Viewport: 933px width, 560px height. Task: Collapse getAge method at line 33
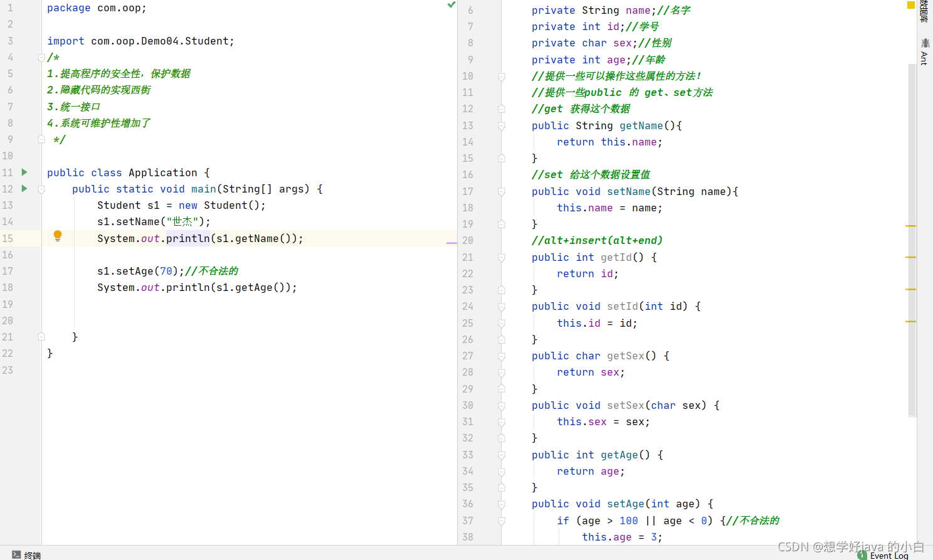502,455
